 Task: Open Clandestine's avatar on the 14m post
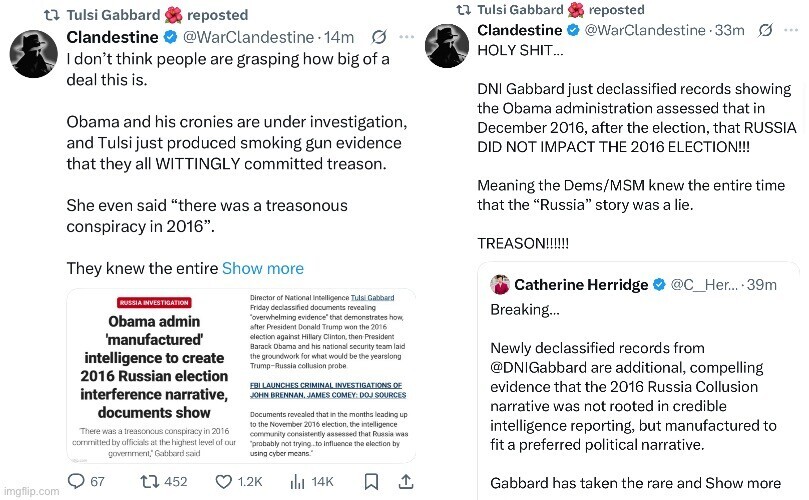(x=34, y=53)
